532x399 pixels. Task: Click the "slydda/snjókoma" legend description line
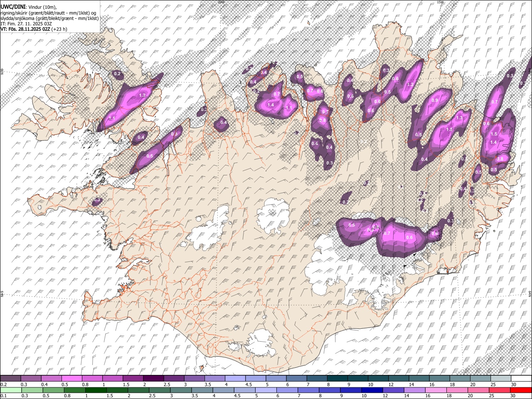point(49,18)
